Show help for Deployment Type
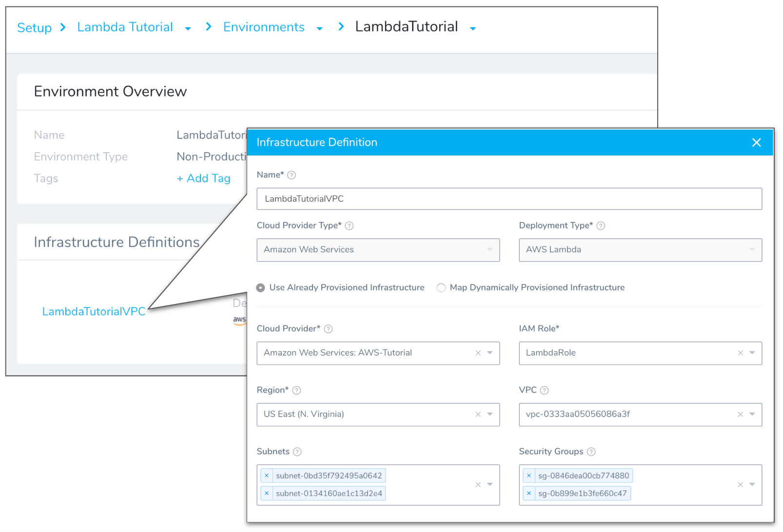The width and height of the screenshot is (783, 532). [x=601, y=226]
